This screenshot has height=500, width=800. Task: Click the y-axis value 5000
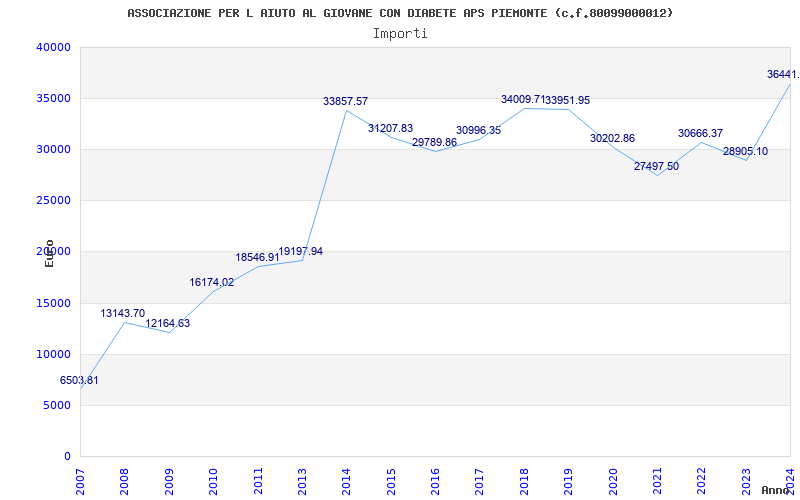tap(56, 406)
